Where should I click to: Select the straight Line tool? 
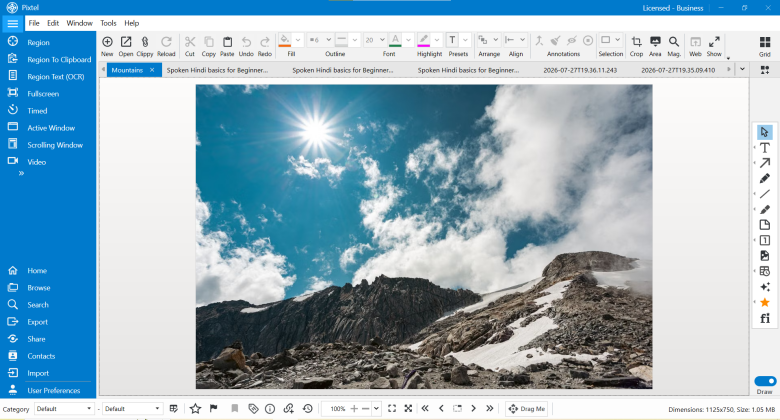(x=765, y=194)
